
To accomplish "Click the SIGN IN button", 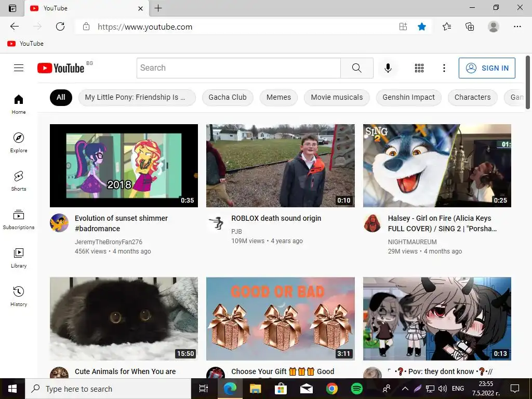I will click(x=487, y=68).
